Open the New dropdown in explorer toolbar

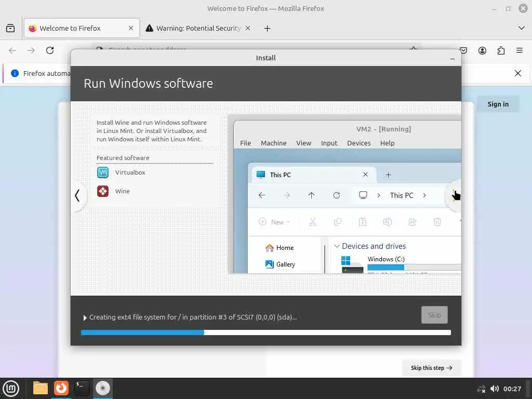click(274, 222)
